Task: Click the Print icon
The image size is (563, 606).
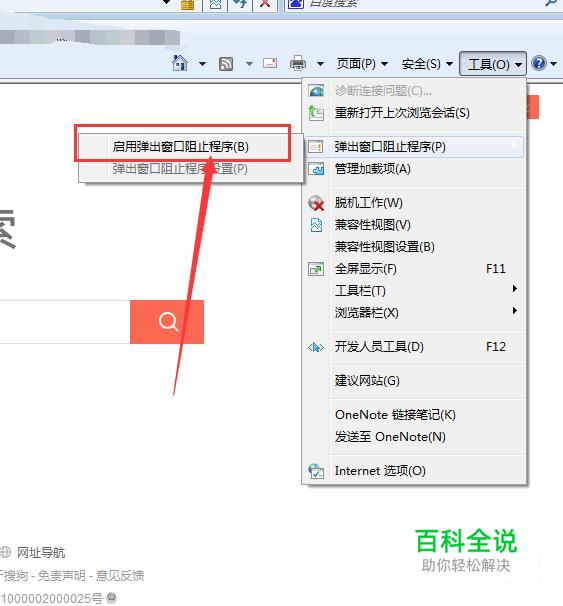Action: coord(298,63)
